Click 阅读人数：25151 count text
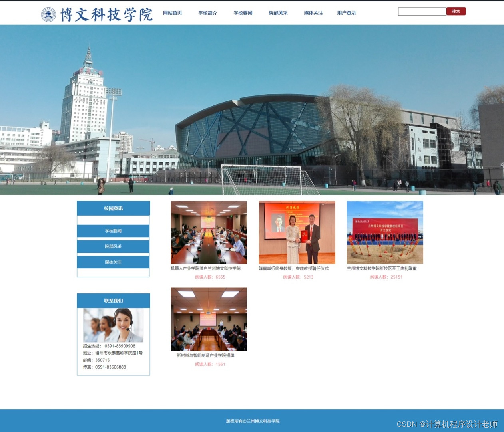 pyautogui.click(x=386, y=277)
